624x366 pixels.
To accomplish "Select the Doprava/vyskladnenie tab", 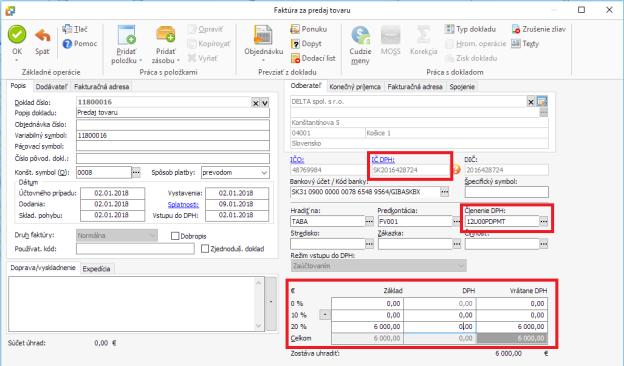I will click(43, 268).
